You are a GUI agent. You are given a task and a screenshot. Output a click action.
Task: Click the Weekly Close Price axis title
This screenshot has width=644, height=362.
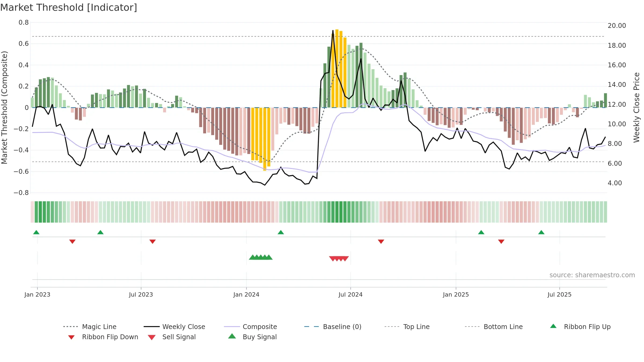click(x=637, y=108)
